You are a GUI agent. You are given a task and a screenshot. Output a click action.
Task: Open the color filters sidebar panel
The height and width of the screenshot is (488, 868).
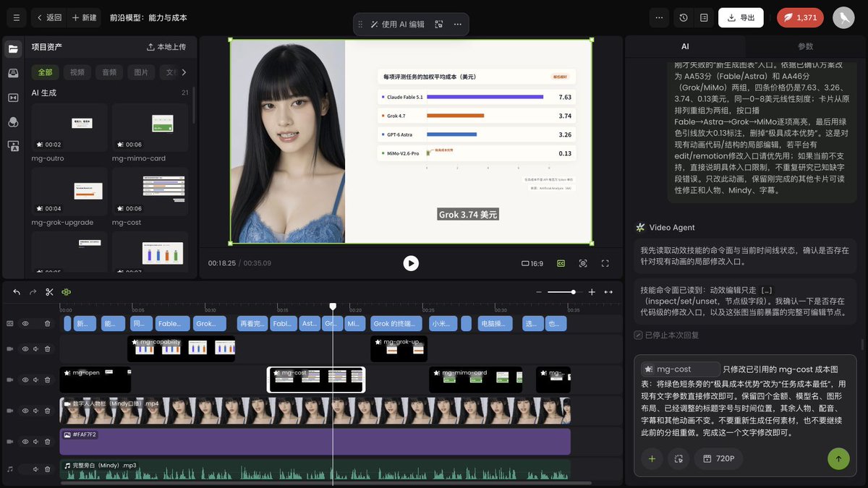pos(13,122)
